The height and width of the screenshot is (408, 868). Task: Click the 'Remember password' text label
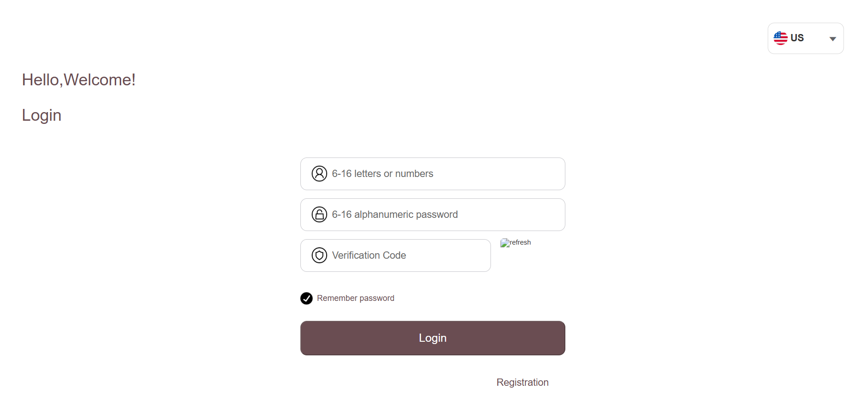[355, 298]
